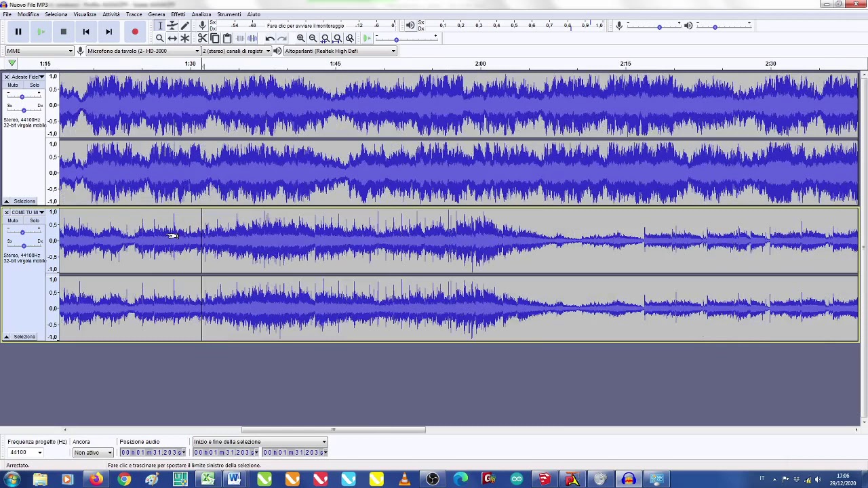868x488 pixels.
Task: Open the Strumenti menu
Action: [x=229, y=14]
